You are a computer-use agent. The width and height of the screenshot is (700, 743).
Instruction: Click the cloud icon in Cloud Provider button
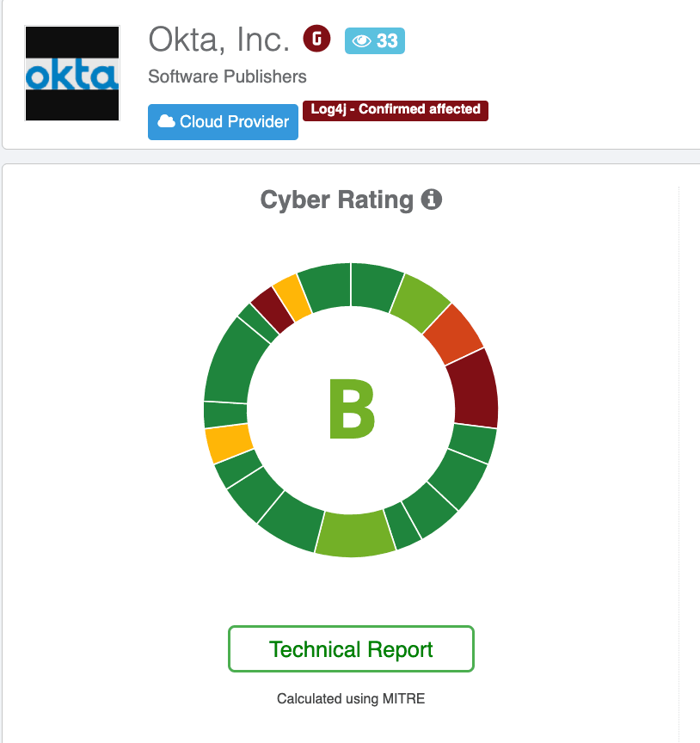pyautogui.click(x=169, y=121)
